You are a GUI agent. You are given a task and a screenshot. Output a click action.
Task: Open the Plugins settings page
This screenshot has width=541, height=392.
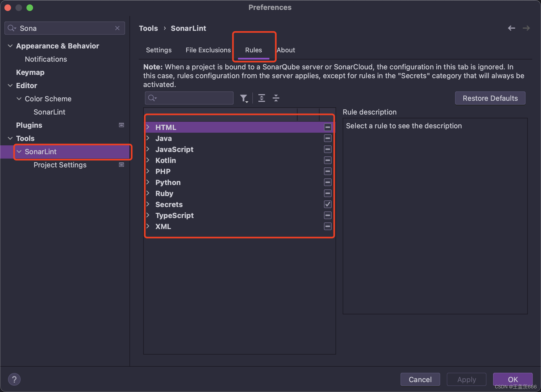pos(29,125)
